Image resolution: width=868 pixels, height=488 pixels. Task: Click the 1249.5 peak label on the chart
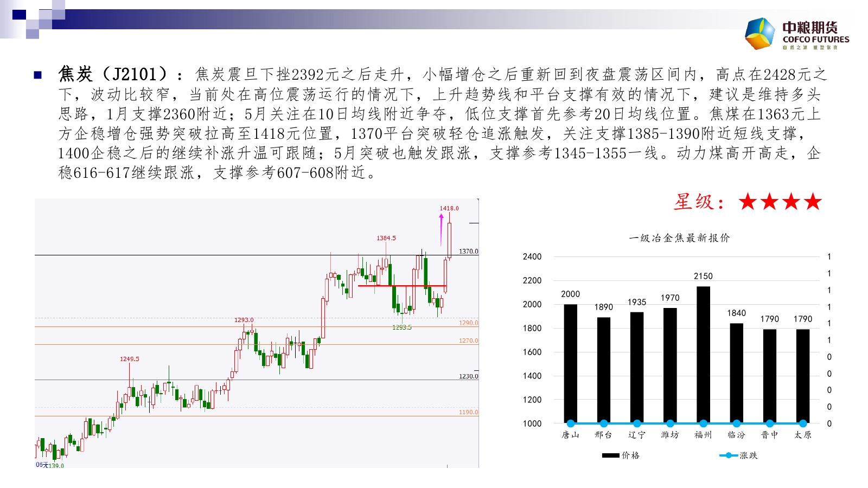point(129,359)
